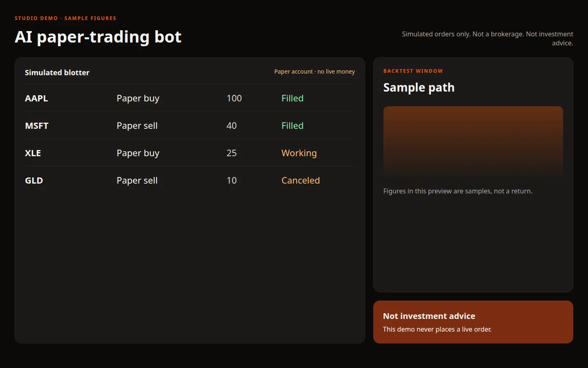Viewport: 588px width, 368px height.
Task: Click the 'Working' status for XLE
Action: pos(299,153)
